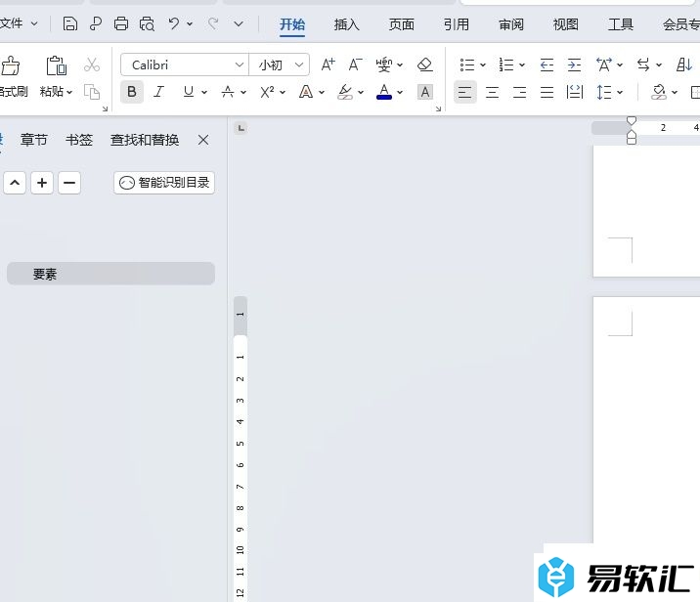Toggle Character shading A button
This screenshot has height=602, width=700.
(425, 93)
